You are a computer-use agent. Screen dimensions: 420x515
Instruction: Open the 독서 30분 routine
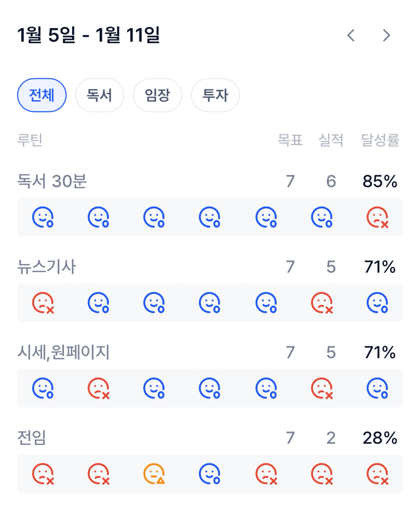point(52,181)
